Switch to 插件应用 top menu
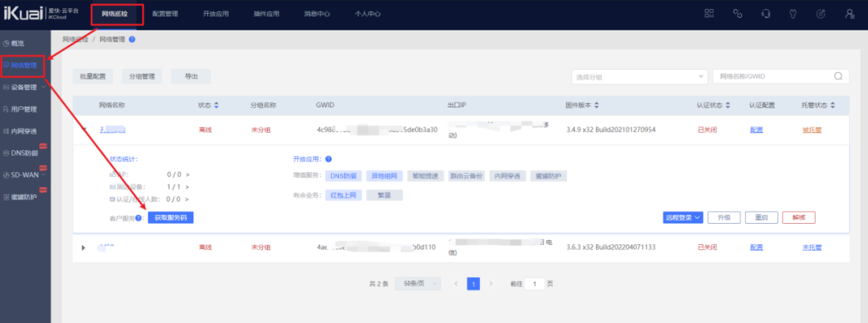The height and width of the screenshot is (323, 868). (x=266, y=15)
